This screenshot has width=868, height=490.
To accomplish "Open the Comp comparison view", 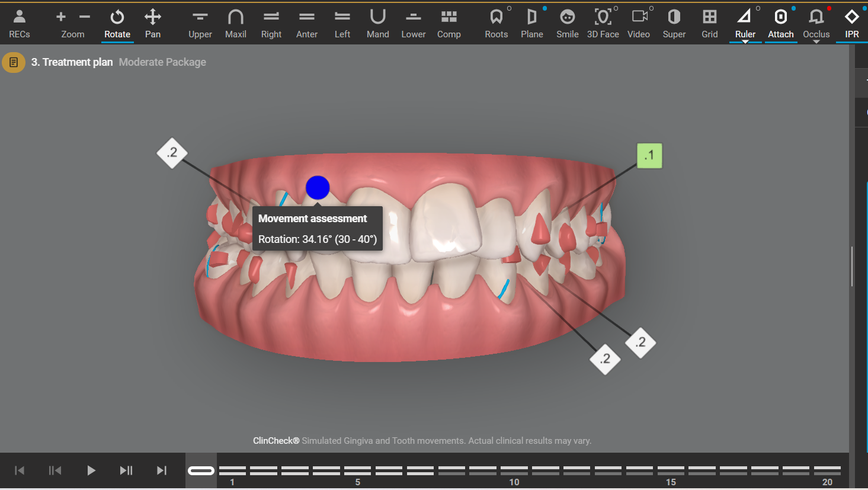I will [449, 24].
